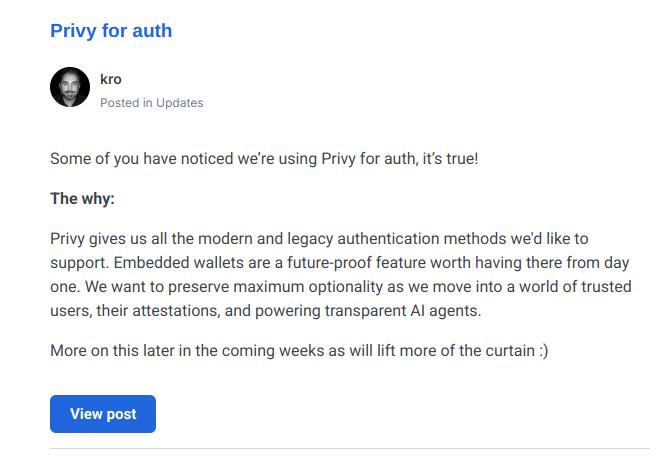Click kro's profile avatar photo
Viewport: 668px width, 470px height.
pos(70,87)
